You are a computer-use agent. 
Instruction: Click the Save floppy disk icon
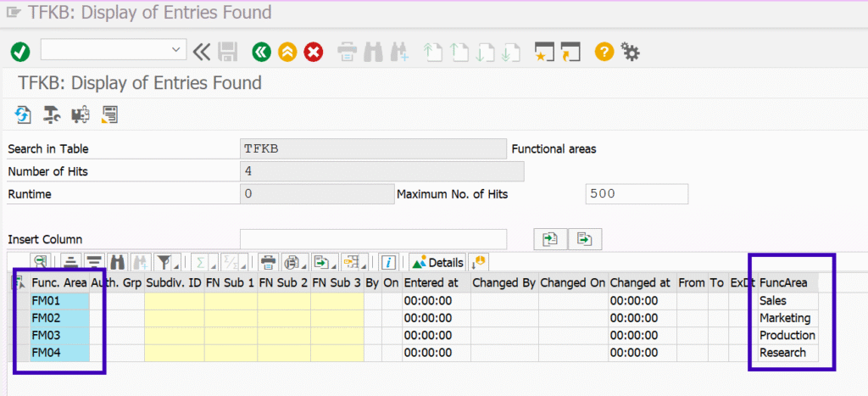tap(227, 53)
